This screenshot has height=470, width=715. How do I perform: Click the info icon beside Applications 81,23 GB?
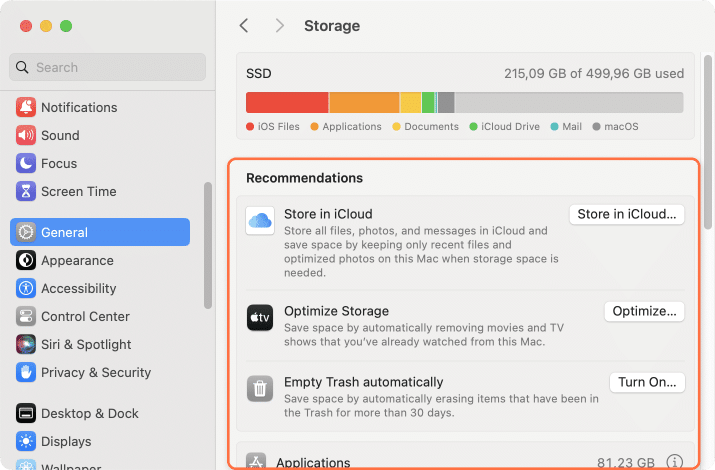(x=675, y=462)
